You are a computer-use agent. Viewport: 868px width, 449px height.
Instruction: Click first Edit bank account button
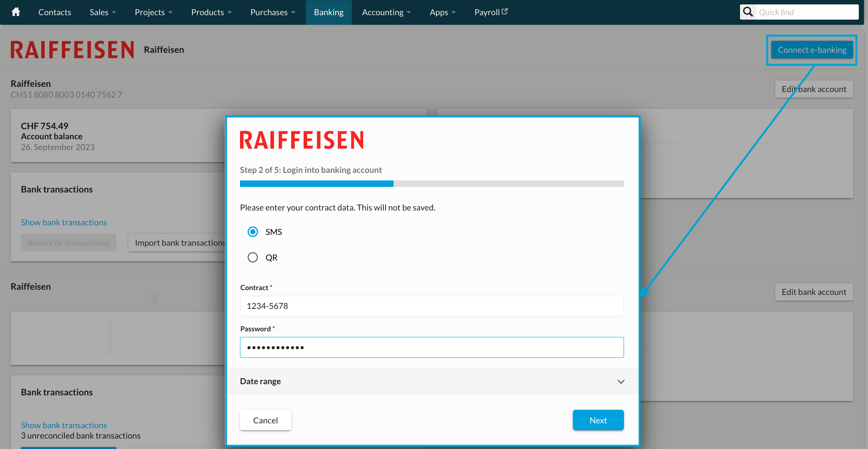[814, 89]
